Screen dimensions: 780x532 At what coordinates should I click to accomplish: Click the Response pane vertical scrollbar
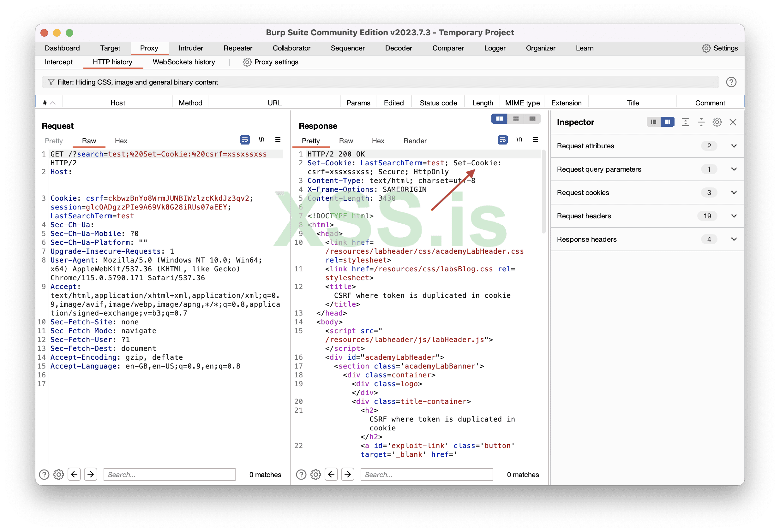tap(543, 191)
